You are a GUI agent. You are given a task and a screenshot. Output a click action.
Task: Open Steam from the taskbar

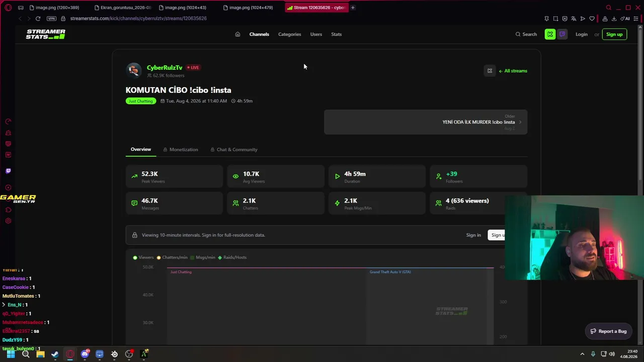(x=55, y=354)
